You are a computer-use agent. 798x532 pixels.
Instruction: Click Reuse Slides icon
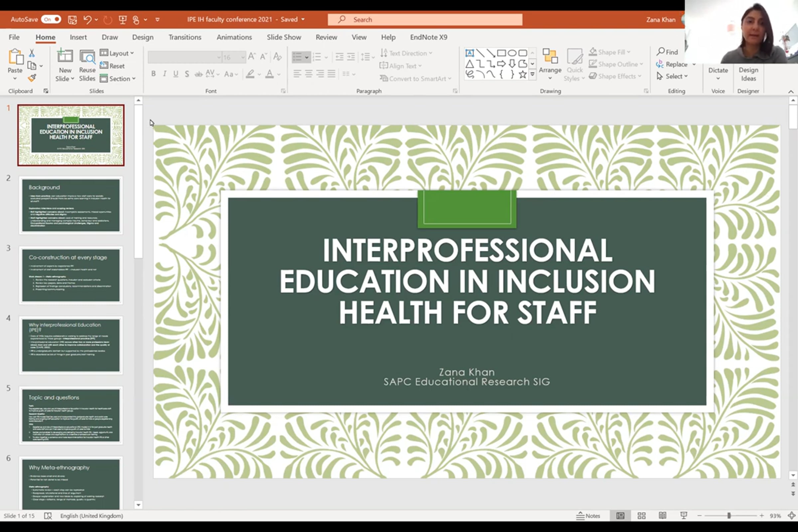pos(87,65)
